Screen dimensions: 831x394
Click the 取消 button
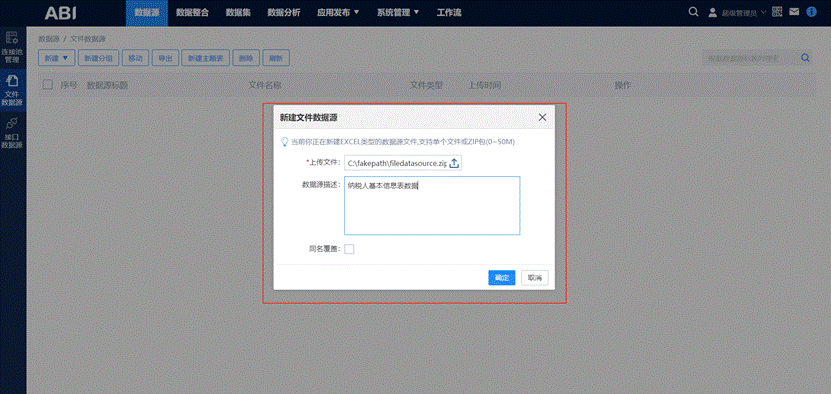[535, 278]
